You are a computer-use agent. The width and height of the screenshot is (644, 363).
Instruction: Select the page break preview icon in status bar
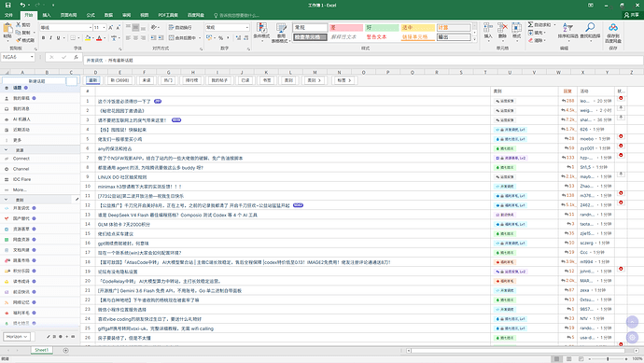coord(581,359)
